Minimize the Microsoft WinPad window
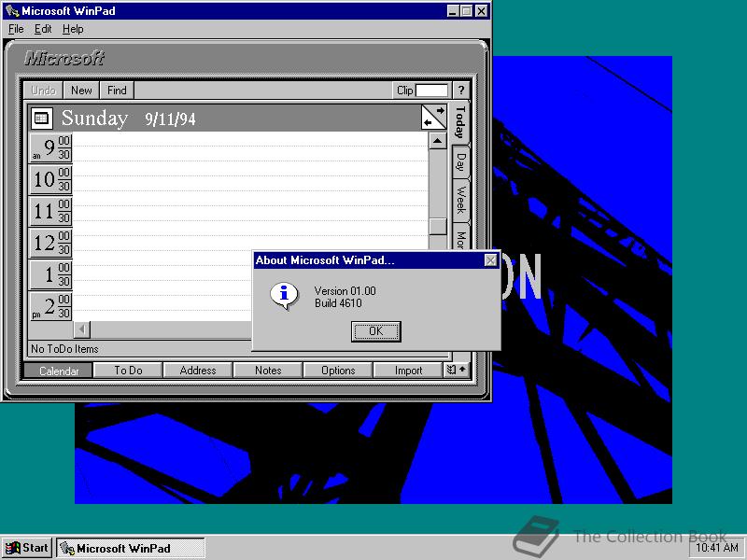The image size is (747, 560). 453,11
